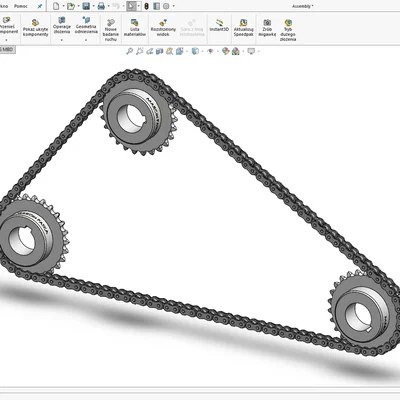Expand the Select tool dropdown arrow
400x400 pixels.
pos(139,6)
